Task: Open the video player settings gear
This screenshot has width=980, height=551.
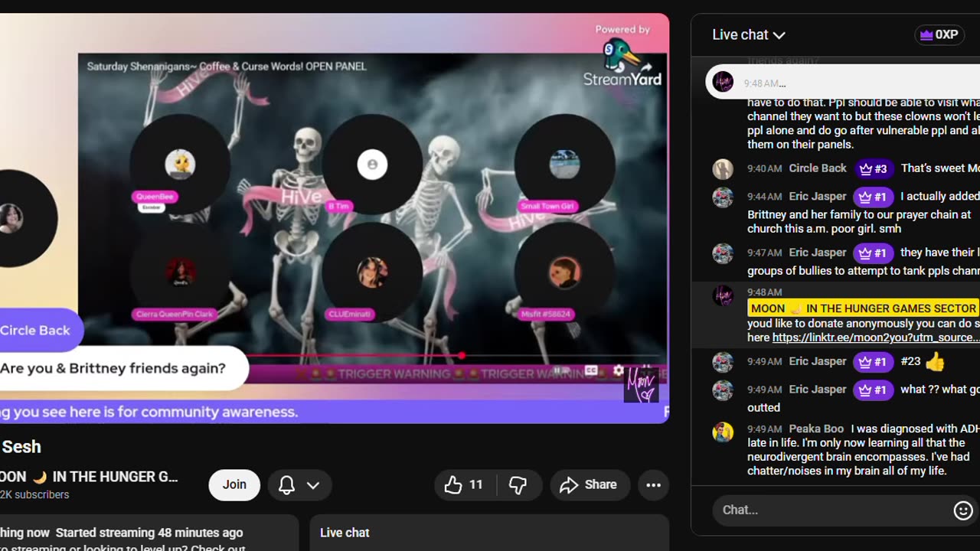Action: [619, 370]
